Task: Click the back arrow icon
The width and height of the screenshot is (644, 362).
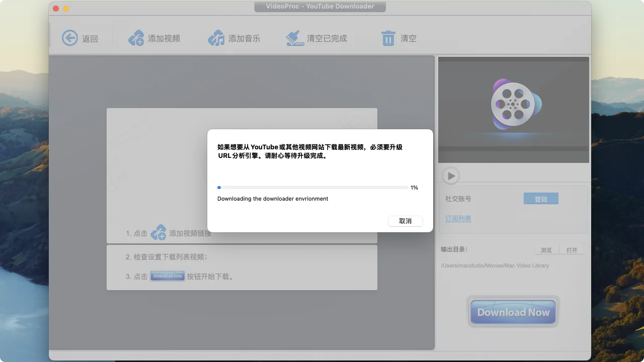Action: (70, 38)
